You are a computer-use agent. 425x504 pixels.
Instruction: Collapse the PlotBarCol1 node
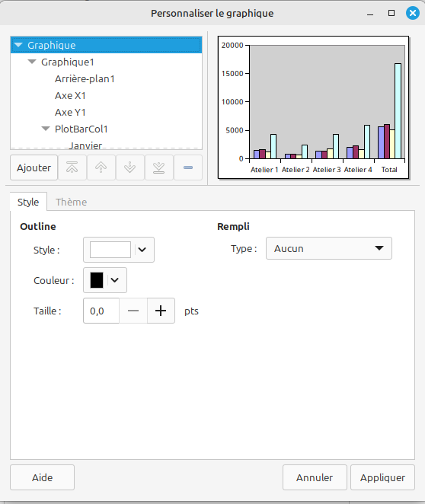pos(46,129)
